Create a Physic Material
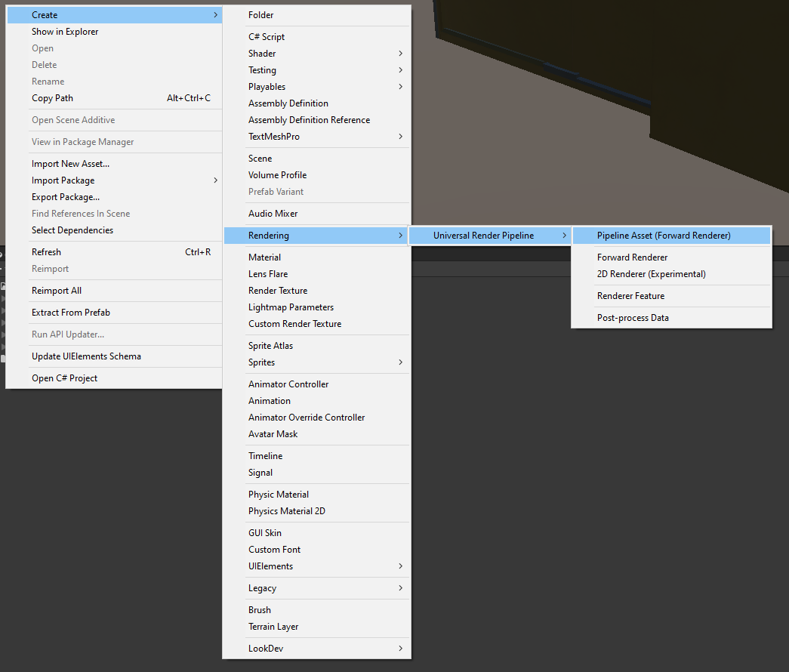 pyautogui.click(x=316, y=495)
